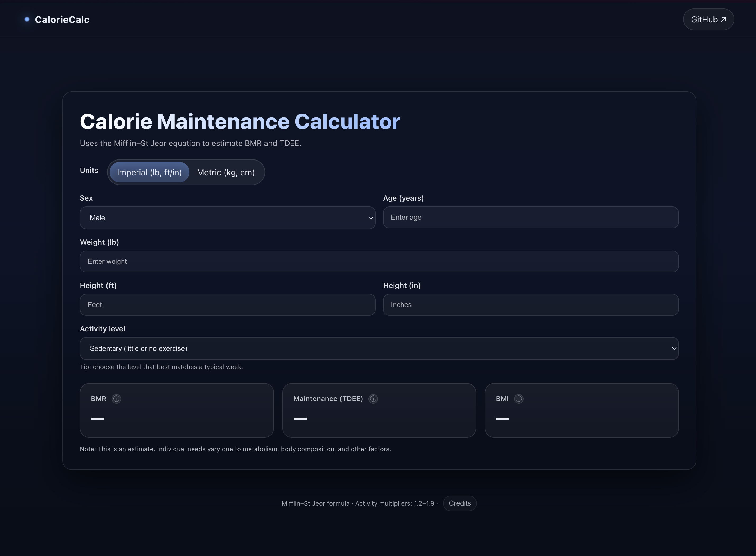Click the Maintenance (TDEE) info icon
The width and height of the screenshot is (756, 556).
pyautogui.click(x=373, y=399)
